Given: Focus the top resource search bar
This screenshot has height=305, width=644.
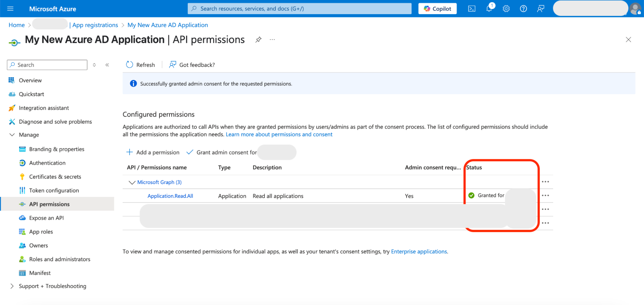Looking at the screenshot, I should coord(300,9).
